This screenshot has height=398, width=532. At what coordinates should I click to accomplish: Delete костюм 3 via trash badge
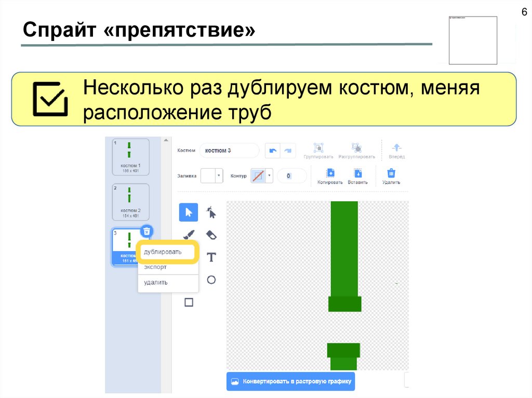click(x=147, y=231)
